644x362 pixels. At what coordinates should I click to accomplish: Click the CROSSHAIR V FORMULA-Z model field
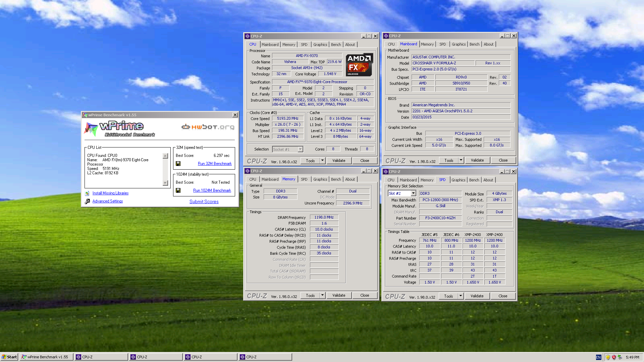tap(443, 63)
